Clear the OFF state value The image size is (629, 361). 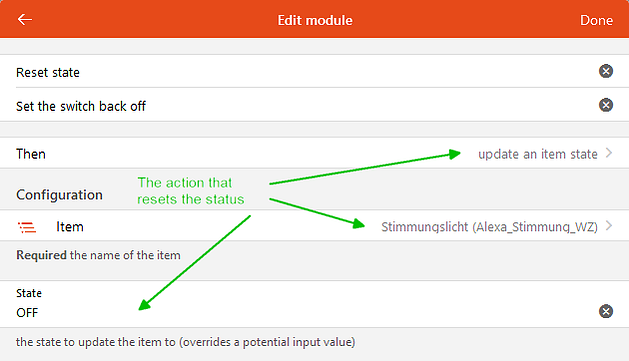[606, 311]
